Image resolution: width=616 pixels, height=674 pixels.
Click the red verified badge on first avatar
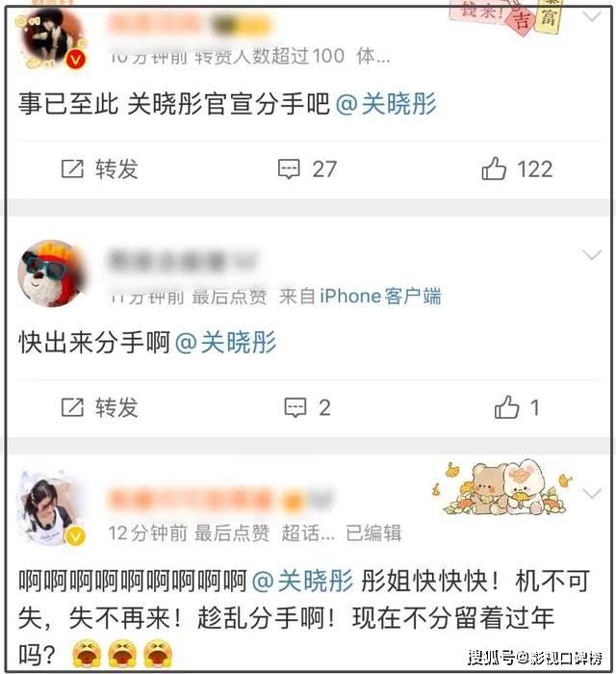(76, 60)
